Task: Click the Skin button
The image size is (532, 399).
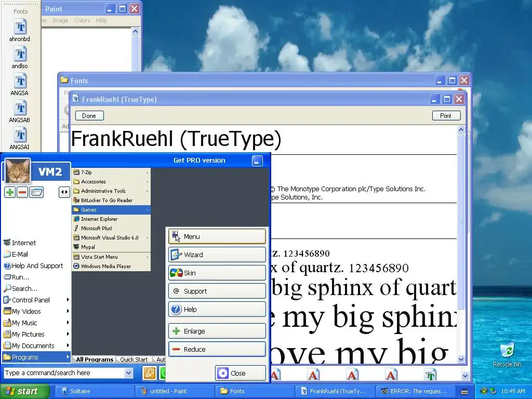Action: (217, 273)
